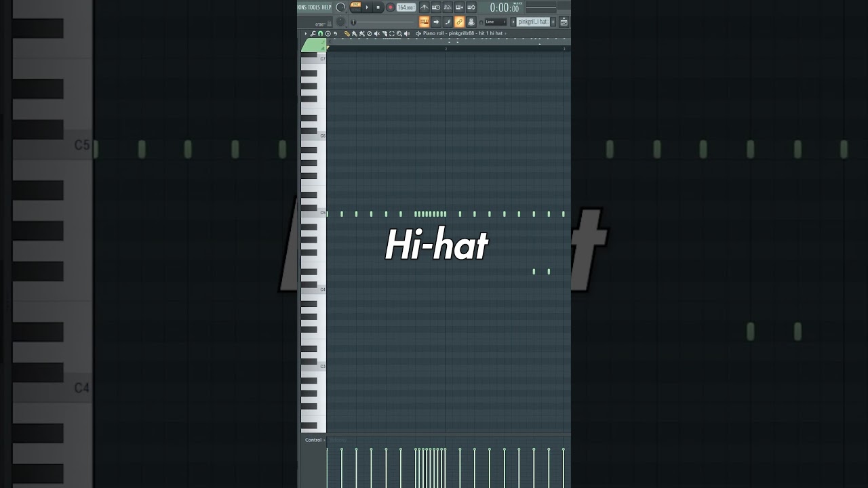Click the bar 2 timeline marker
868x488 pixels.
(x=446, y=49)
